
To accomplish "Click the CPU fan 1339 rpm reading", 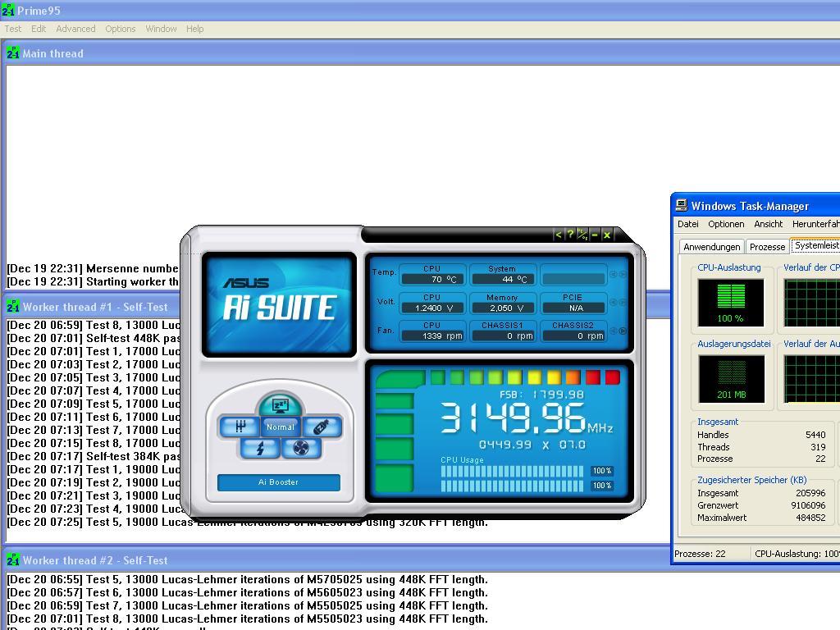I will point(432,336).
